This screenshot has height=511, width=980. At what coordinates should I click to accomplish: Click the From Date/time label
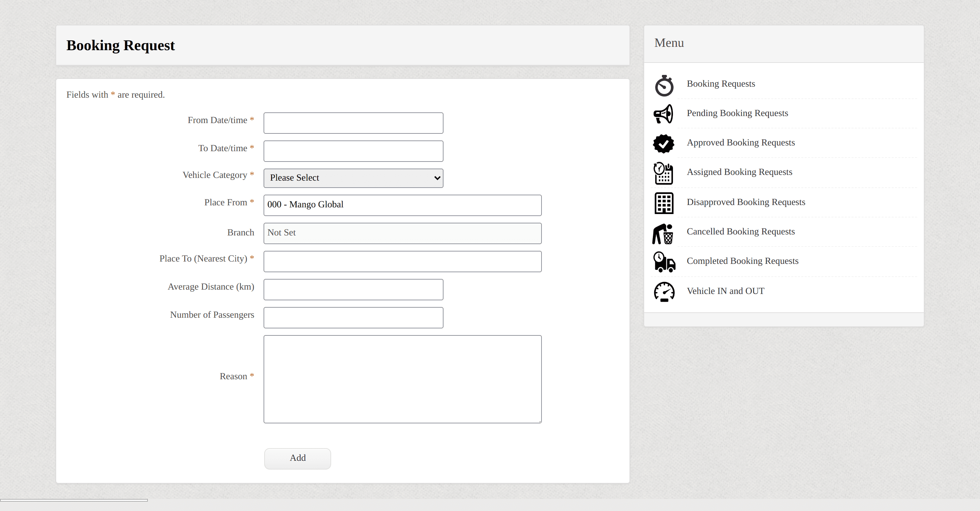click(x=221, y=120)
